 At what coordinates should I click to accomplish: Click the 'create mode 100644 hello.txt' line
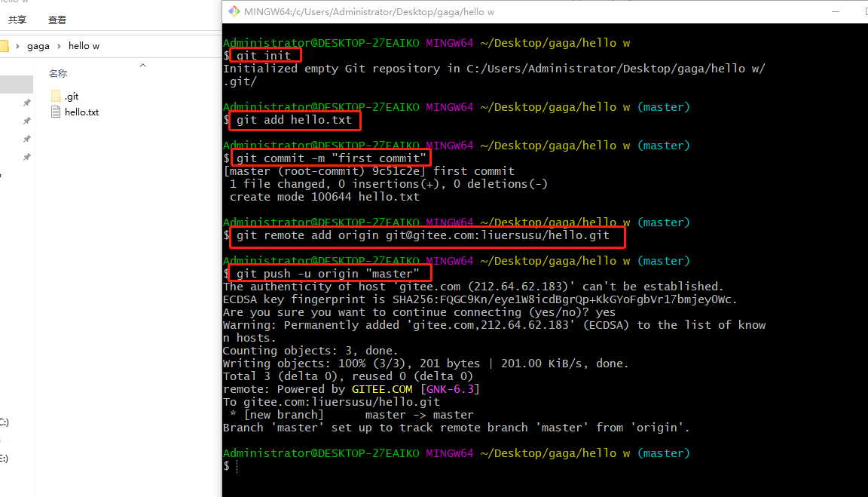[325, 197]
